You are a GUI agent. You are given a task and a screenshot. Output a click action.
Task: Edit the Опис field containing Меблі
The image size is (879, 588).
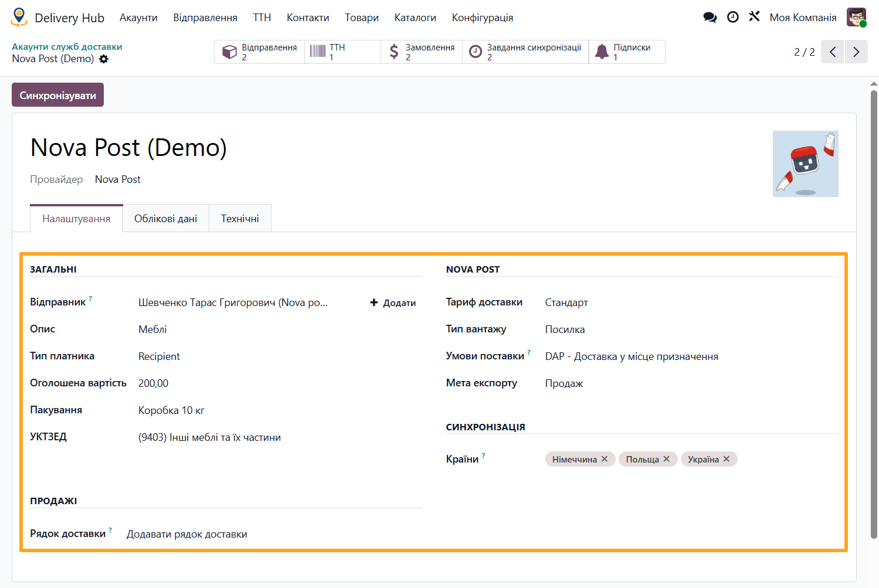tap(280, 329)
